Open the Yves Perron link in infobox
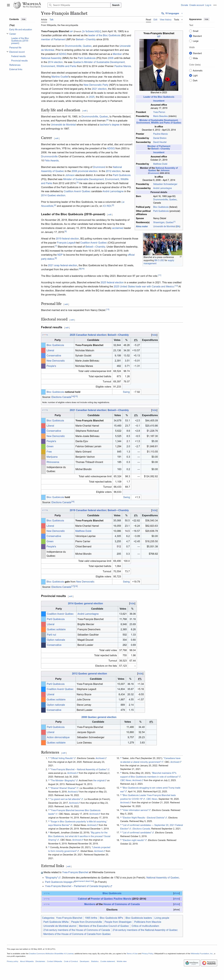Viewport: 224px width, 980px height. coord(159,112)
